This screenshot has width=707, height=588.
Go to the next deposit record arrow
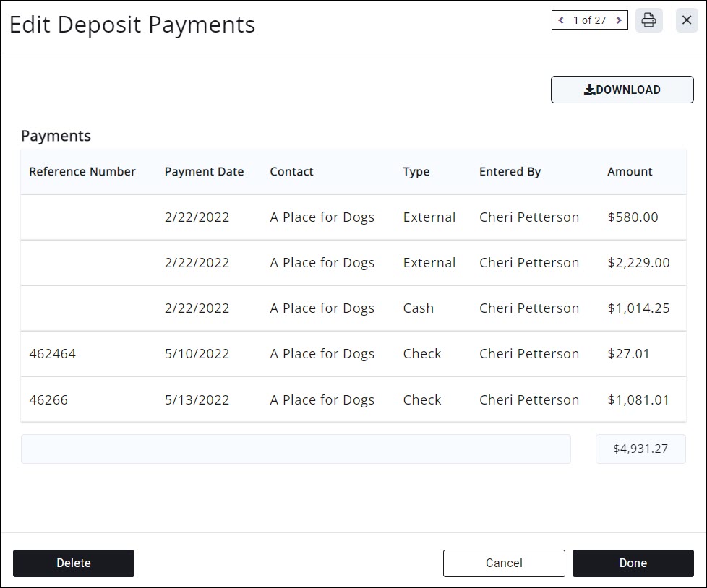(x=619, y=20)
